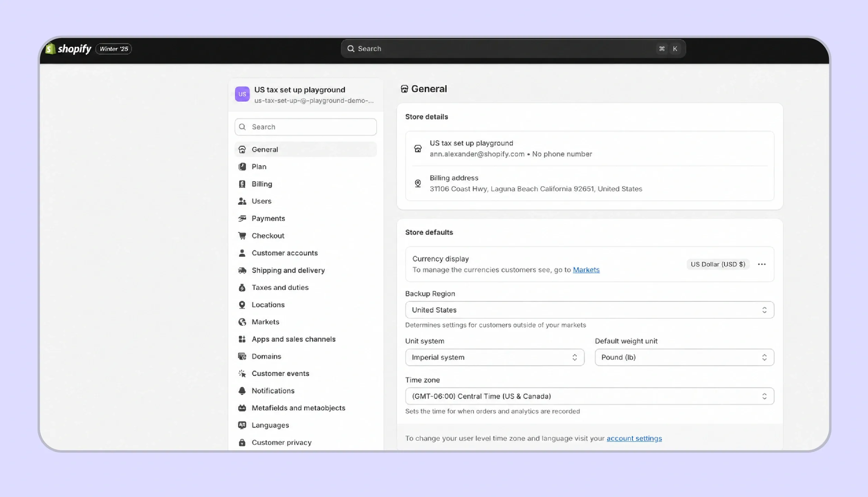Click the Plan icon in sidebar
Viewport: 868px width, 497px height.
click(242, 167)
